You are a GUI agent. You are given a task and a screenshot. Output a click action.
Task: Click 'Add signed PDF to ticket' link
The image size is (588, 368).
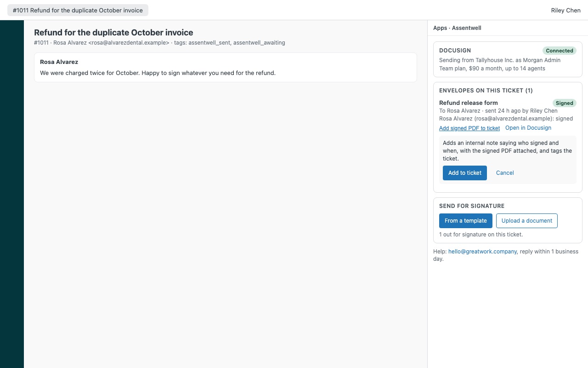pyautogui.click(x=469, y=128)
